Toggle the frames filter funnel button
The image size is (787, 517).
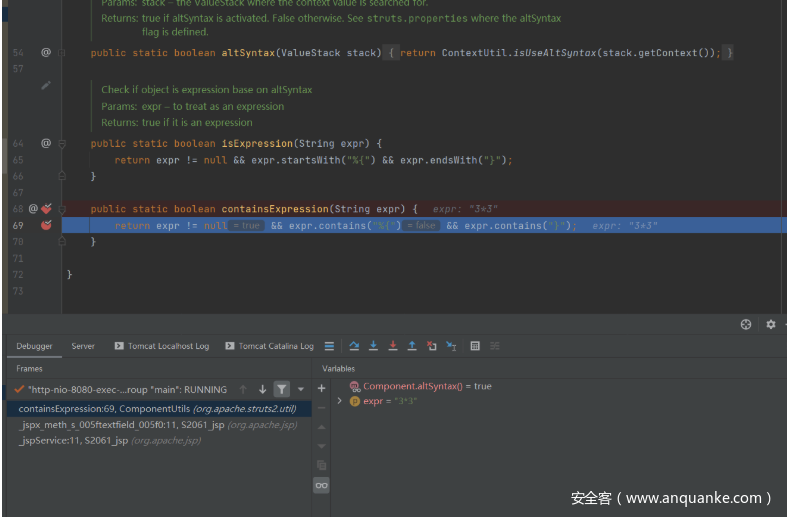[x=282, y=389]
